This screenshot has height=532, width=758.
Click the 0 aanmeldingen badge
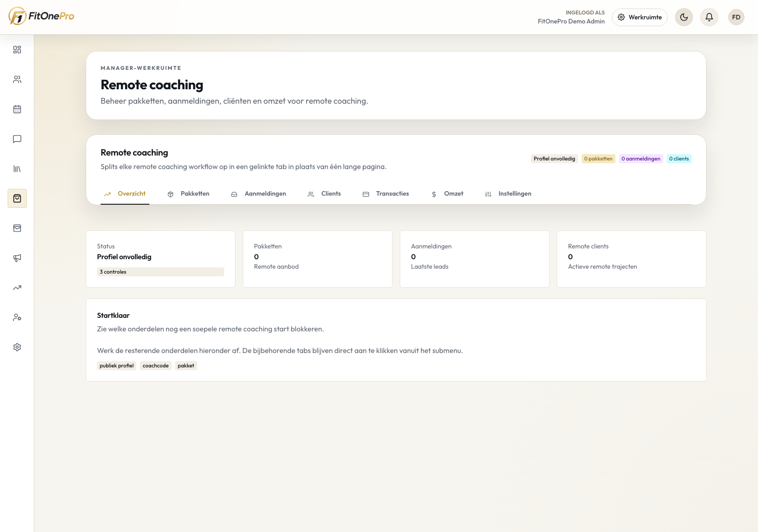tap(641, 159)
